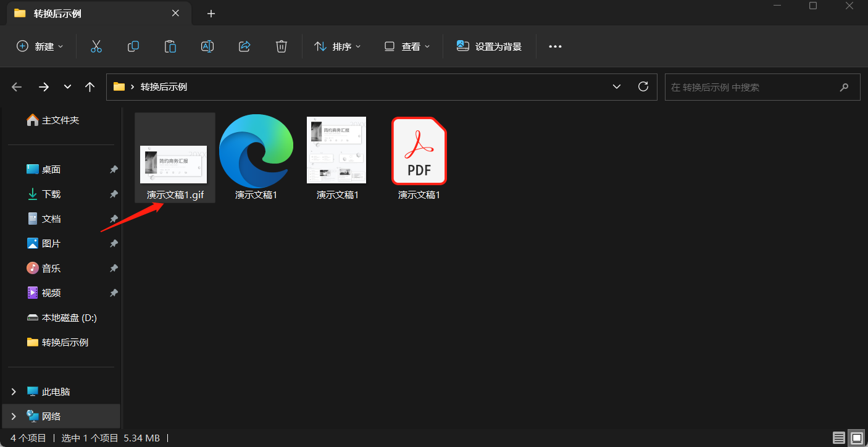The height and width of the screenshot is (447, 868).
Task: Open the 查看 view menu
Action: coord(407,46)
